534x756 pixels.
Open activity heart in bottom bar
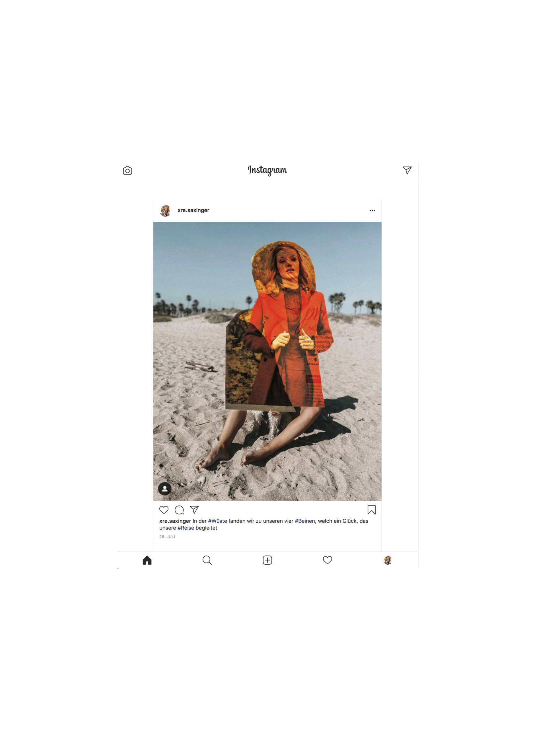click(x=327, y=560)
